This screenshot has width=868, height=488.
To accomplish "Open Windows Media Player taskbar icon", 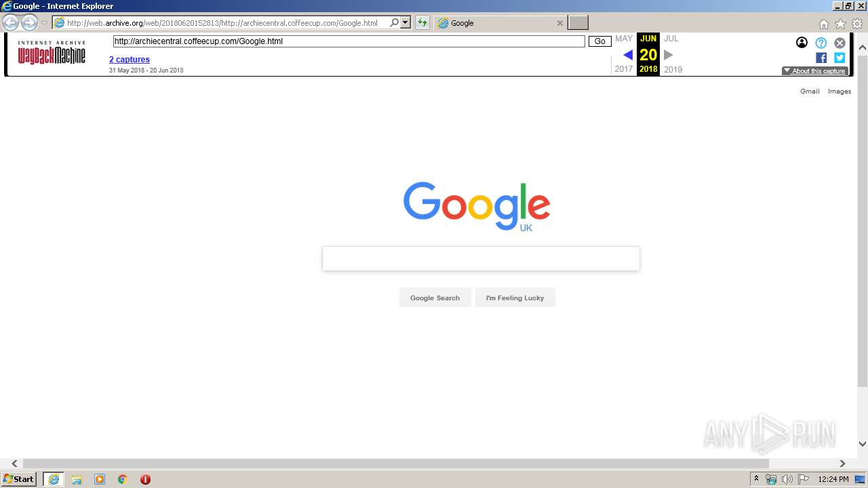I will click(x=100, y=479).
